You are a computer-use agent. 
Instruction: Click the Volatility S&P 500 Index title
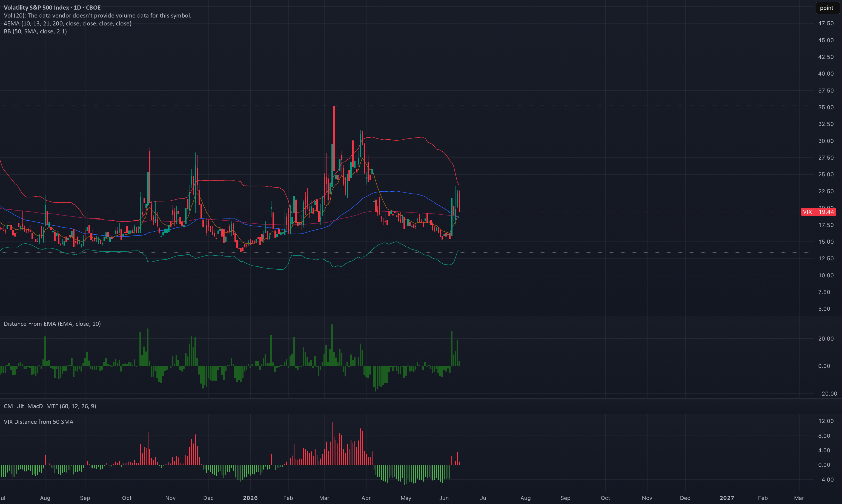pos(52,7)
